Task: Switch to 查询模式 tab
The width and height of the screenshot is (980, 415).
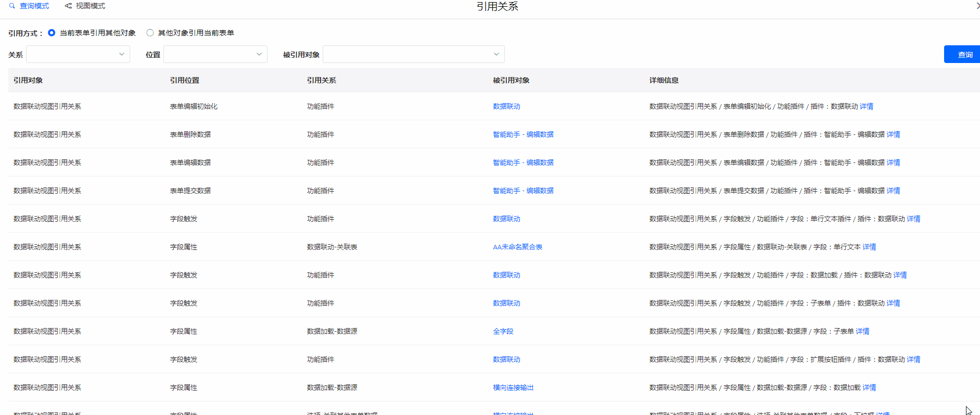Action: (x=34, y=6)
